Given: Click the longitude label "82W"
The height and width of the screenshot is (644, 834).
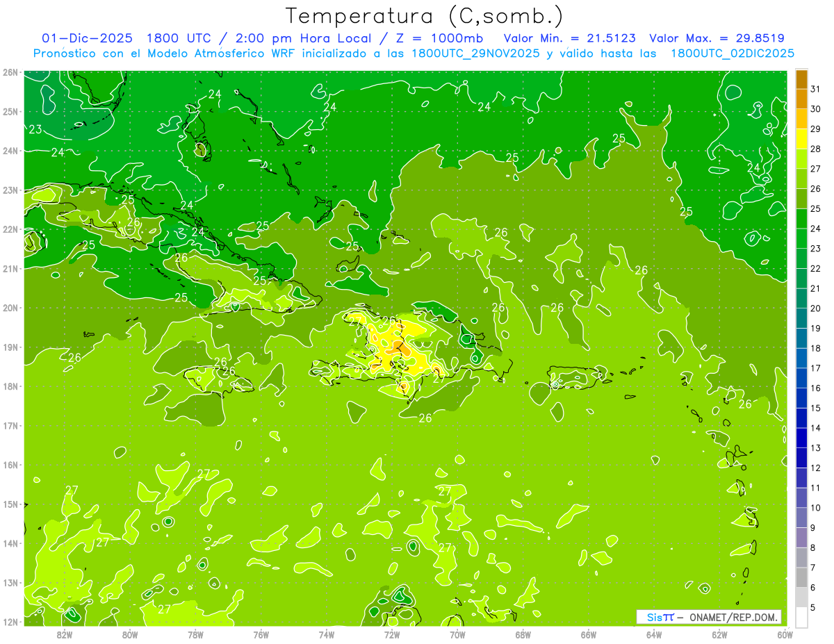Looking at the screenshot, I should (x=65, y=635).
